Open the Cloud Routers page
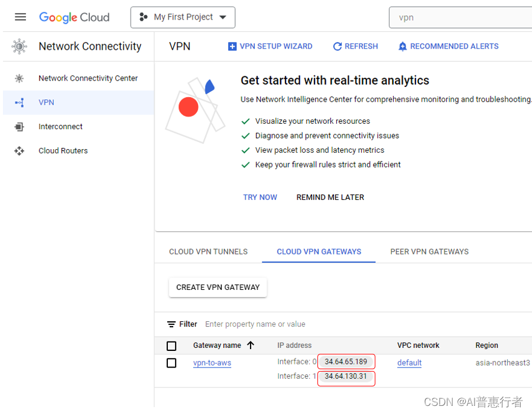The image size is (532, 413). click(63, 151)
